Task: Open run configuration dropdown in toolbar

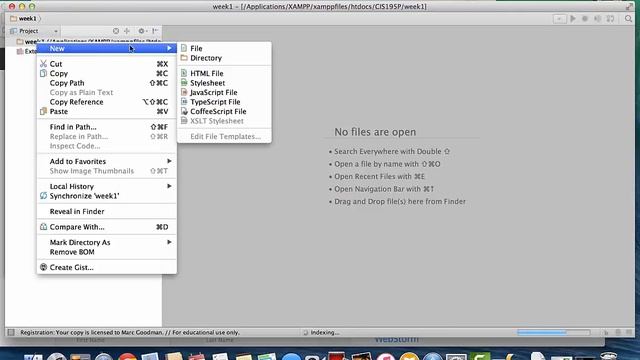Action: point(560,18)
